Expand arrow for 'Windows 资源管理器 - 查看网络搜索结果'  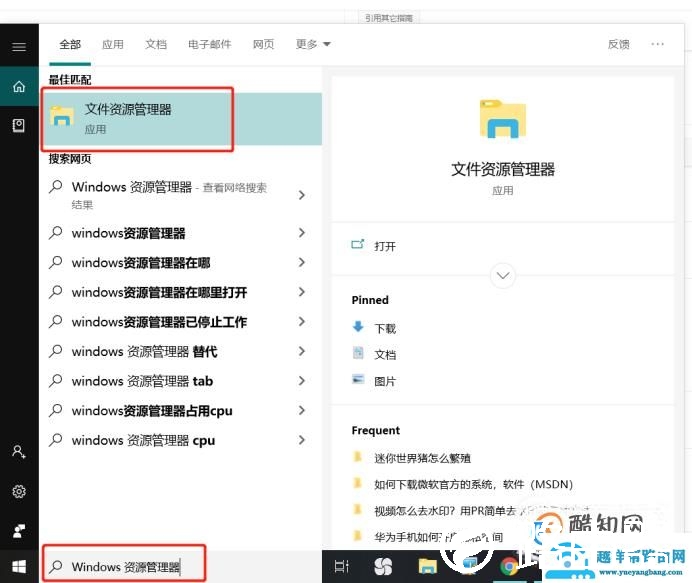pos(301,195)
